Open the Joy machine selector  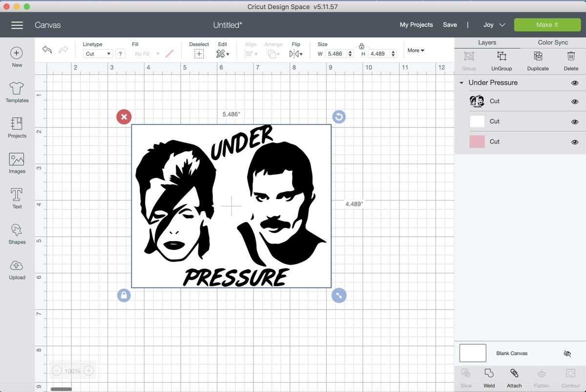click(x=494, y=25)
